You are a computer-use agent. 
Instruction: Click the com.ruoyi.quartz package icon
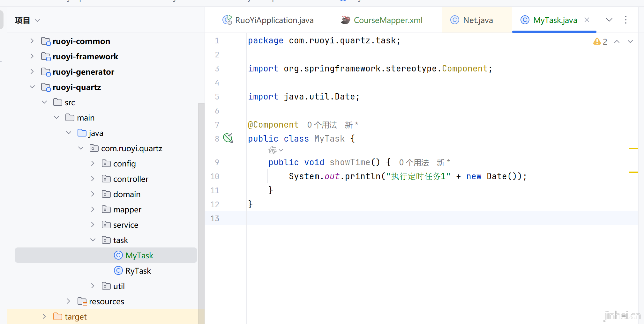94,148
